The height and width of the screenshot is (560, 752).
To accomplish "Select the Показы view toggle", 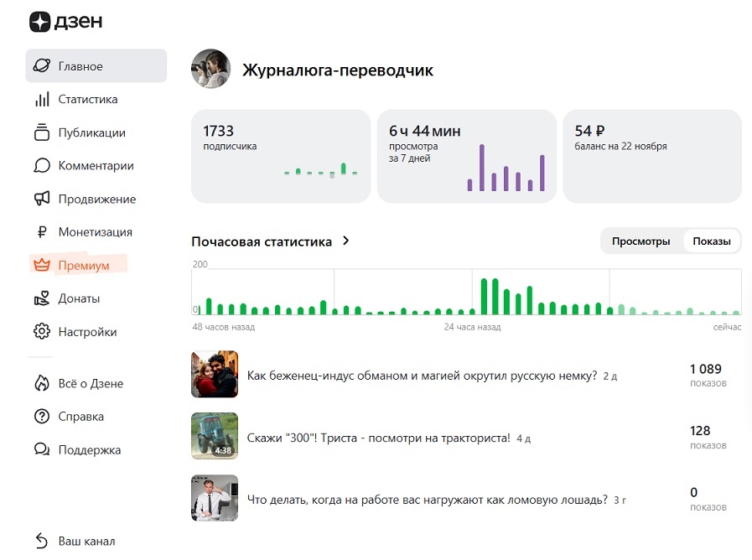I will (x=710, y=240).
